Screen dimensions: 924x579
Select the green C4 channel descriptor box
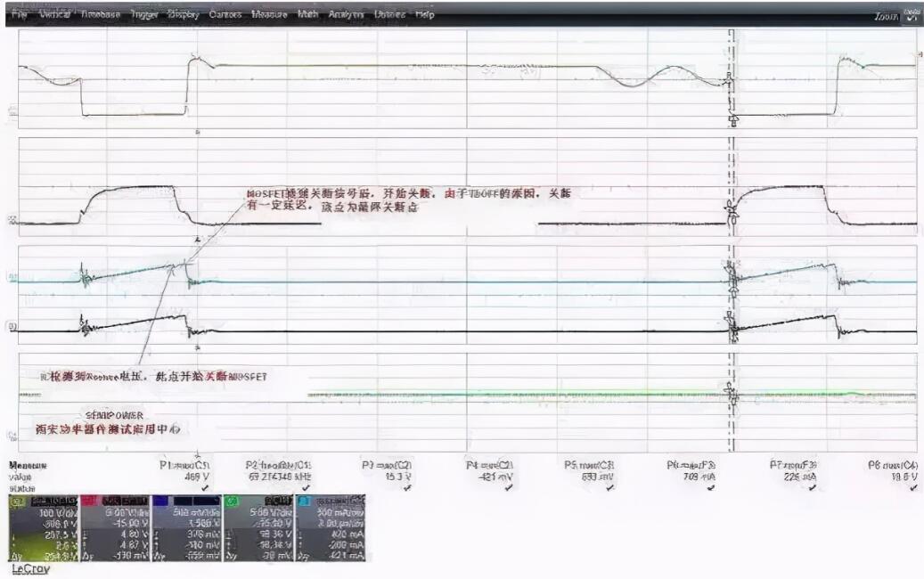coord(258,529)
